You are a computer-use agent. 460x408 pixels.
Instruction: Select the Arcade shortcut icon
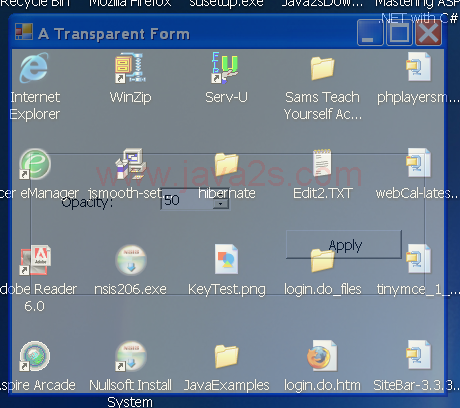34,356
